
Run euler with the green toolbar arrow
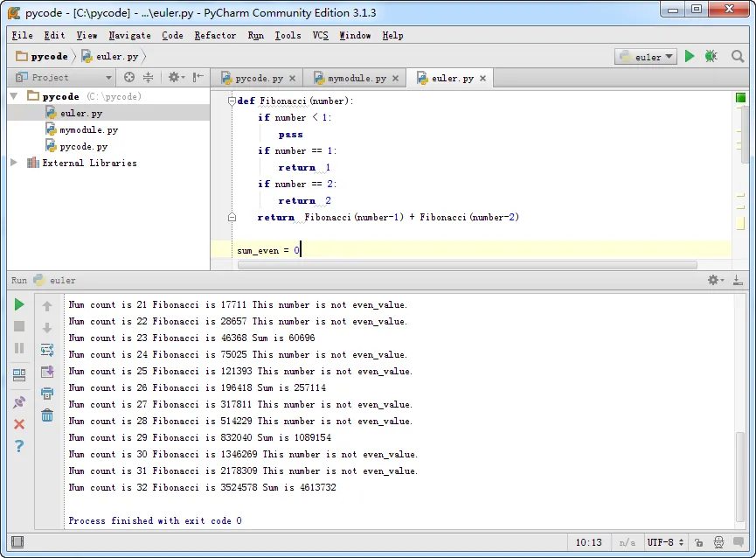tap(690, 57)
